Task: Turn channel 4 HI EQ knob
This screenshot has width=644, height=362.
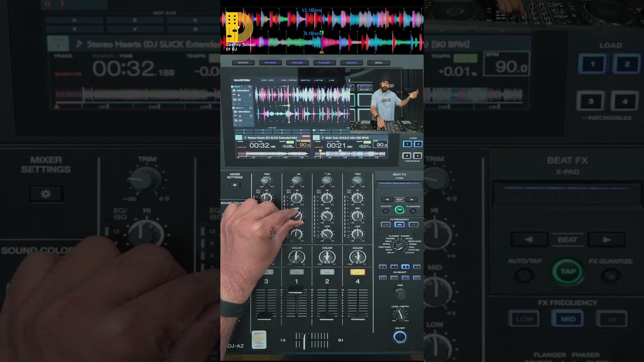Action: 357,198
